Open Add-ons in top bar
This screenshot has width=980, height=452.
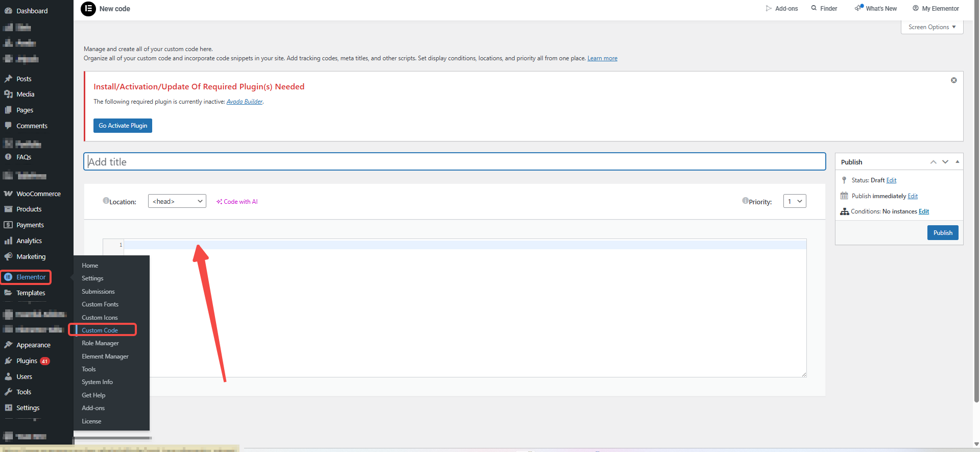(x=782, y=9)
